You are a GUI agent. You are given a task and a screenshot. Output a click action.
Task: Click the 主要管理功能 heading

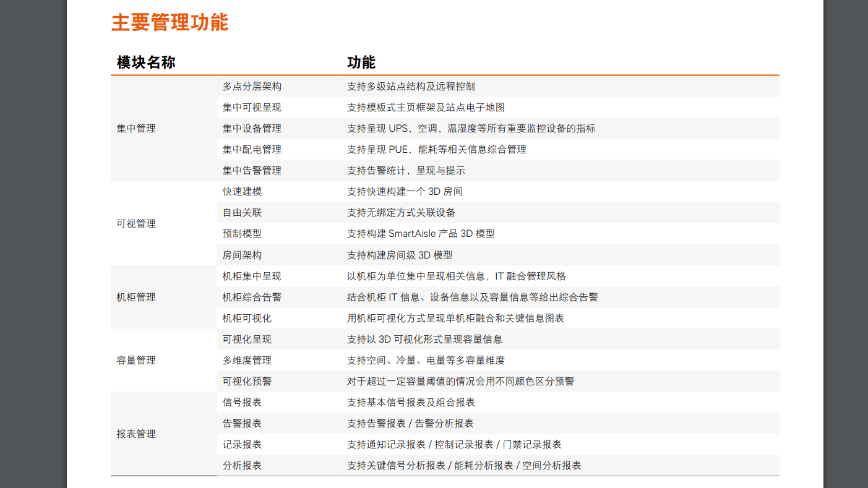tap(169, 22)
